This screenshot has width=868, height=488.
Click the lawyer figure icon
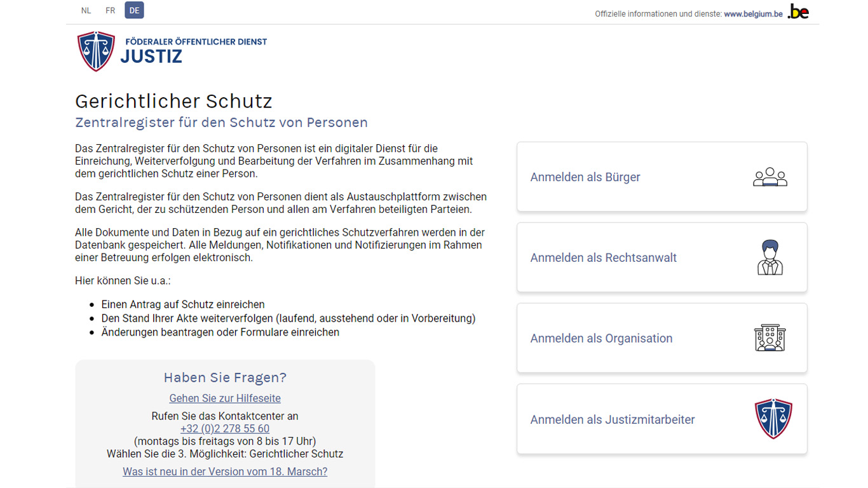pos(770,257)
